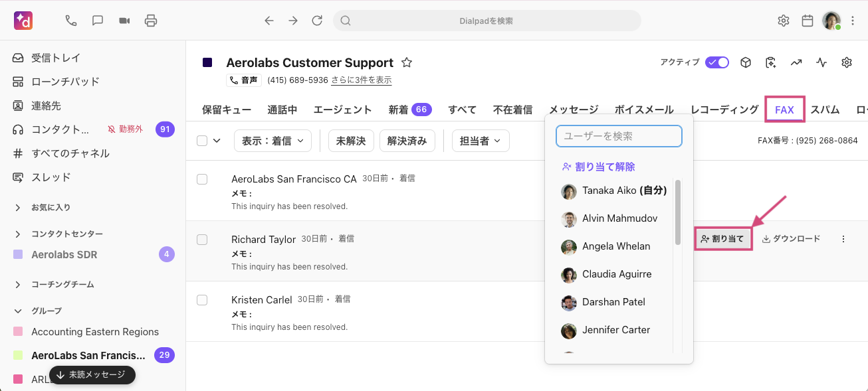Click the Aerolabs SDR purple color square
The width and height of the screenshot is (868, 391).
(x=18, y=254)
